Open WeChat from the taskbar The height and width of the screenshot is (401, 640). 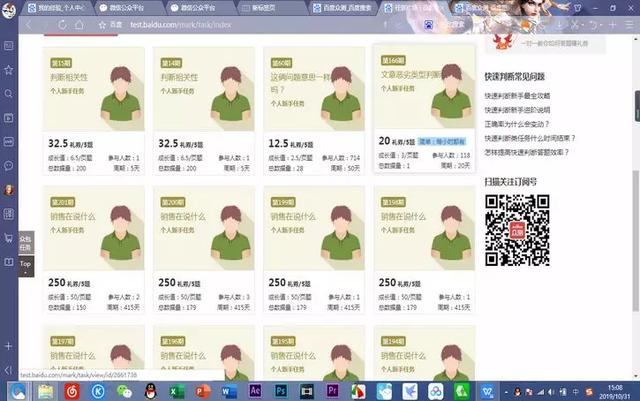click(124, 389)
